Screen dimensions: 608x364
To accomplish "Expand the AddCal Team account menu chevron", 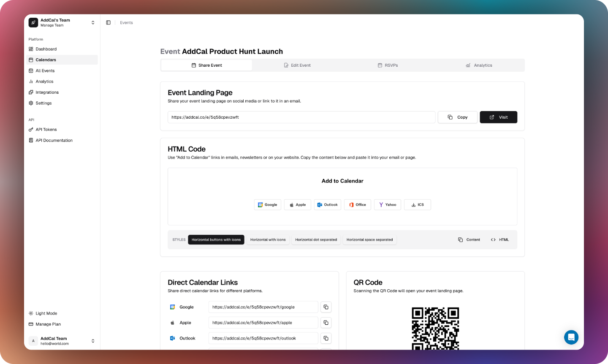I will 93,341.
